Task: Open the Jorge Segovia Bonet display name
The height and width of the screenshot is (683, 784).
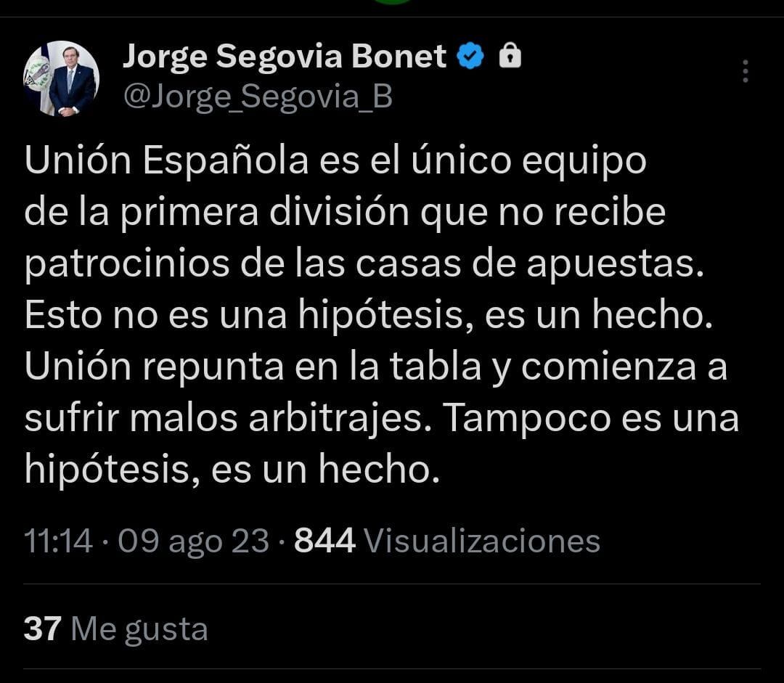Action: coord(285,57)
